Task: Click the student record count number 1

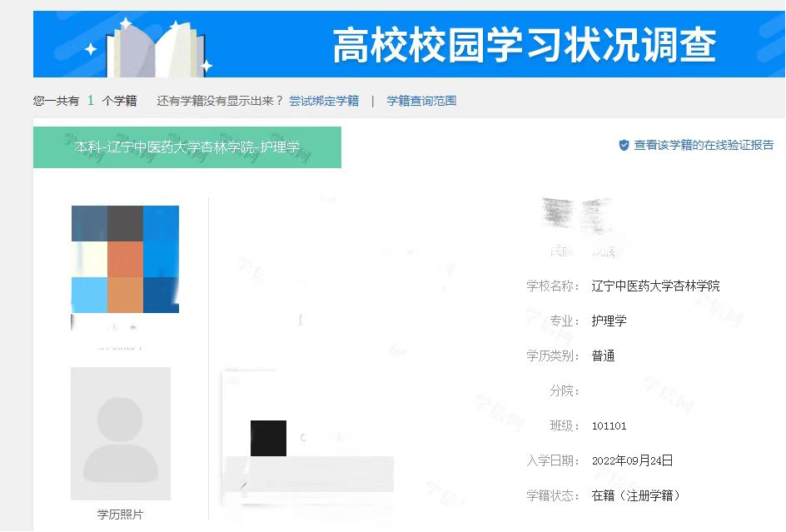Action: click(91, 101)
